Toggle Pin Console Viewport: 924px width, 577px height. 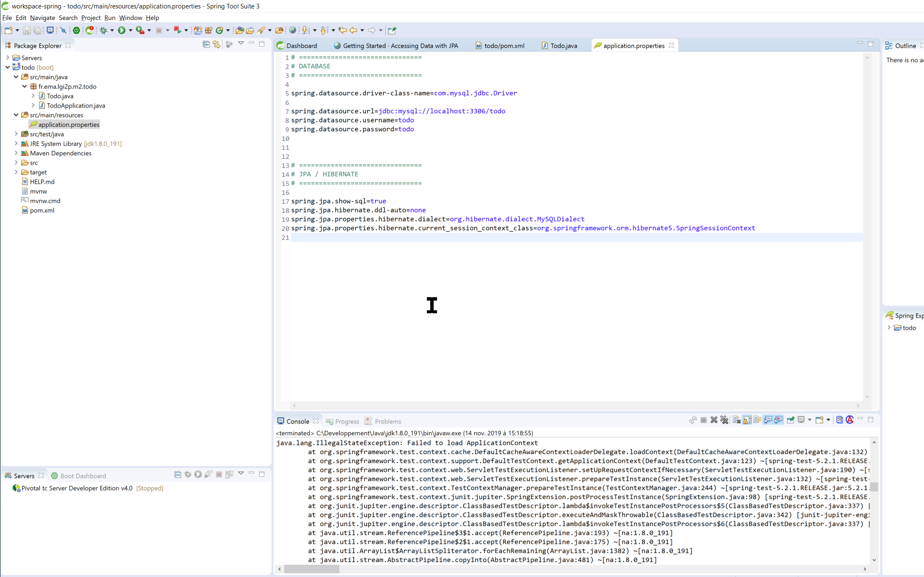(x=790, y=420)
